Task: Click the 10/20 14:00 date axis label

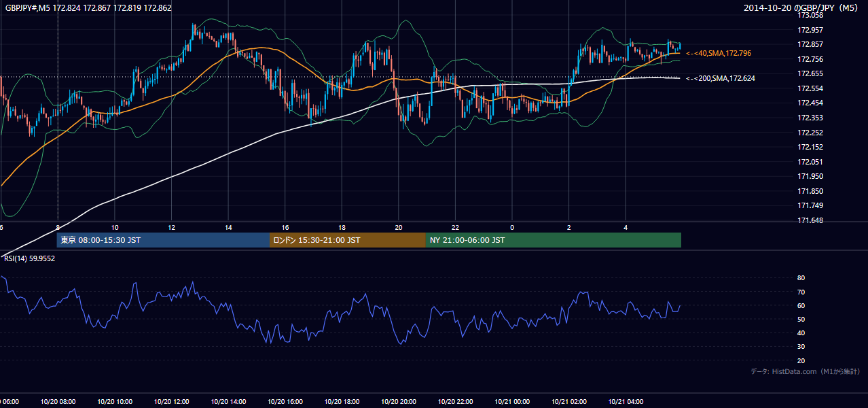Action: (228, 402)
